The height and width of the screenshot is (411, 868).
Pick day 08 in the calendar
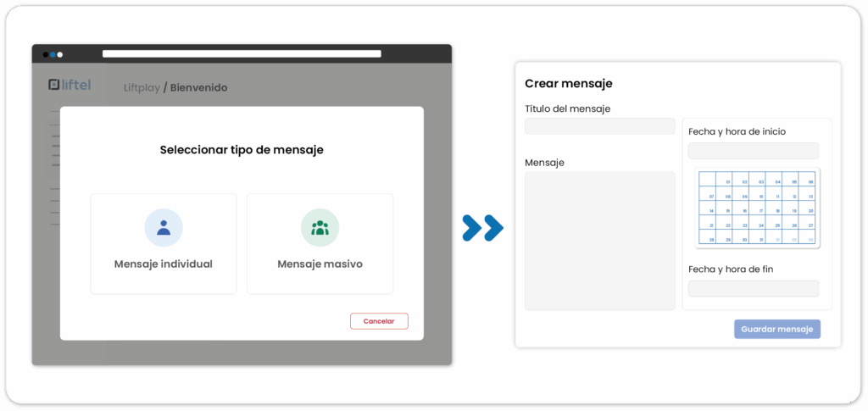[x=724, y=193]
